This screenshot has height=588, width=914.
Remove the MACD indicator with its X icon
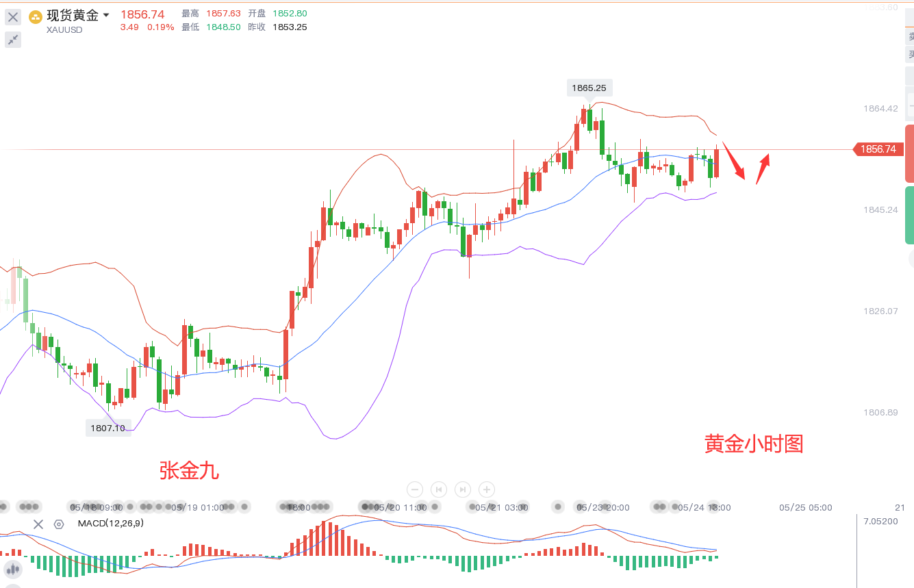38,524
